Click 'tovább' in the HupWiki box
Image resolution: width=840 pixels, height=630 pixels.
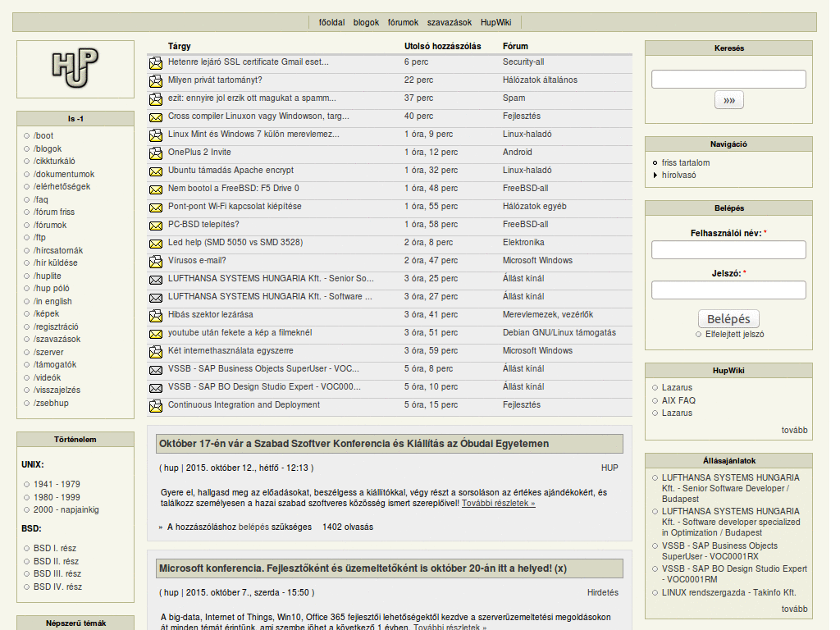[794, 430]
